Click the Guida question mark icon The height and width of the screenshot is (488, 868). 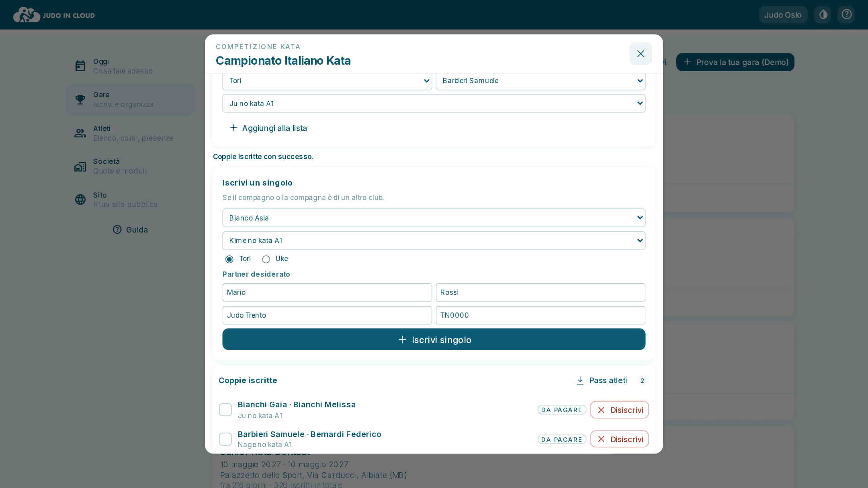tap(117, 229)
